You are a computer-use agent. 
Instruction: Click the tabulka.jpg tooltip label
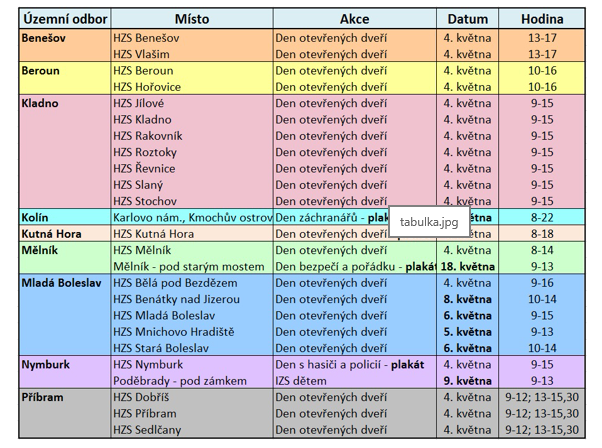[x=429, y=222]
